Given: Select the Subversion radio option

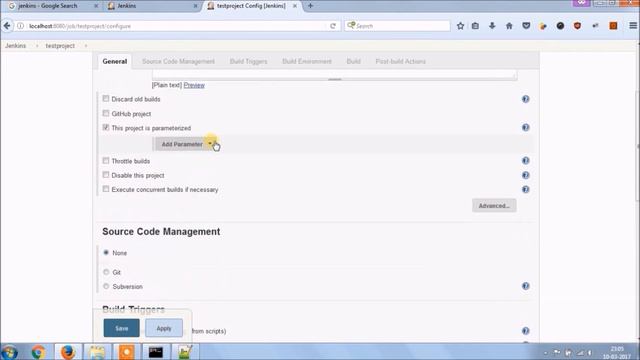Looking at the screenshot, I should (106, 286).
